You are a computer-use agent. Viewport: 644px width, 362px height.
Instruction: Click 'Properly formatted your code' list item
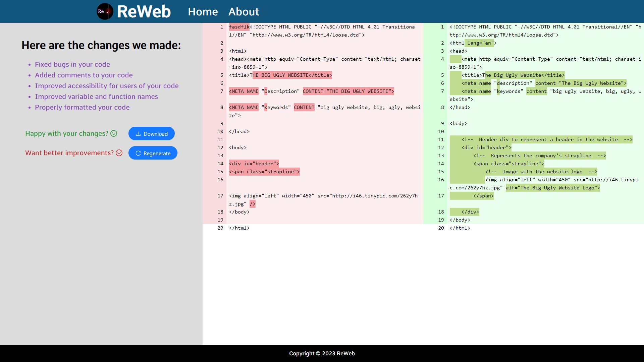82,107
